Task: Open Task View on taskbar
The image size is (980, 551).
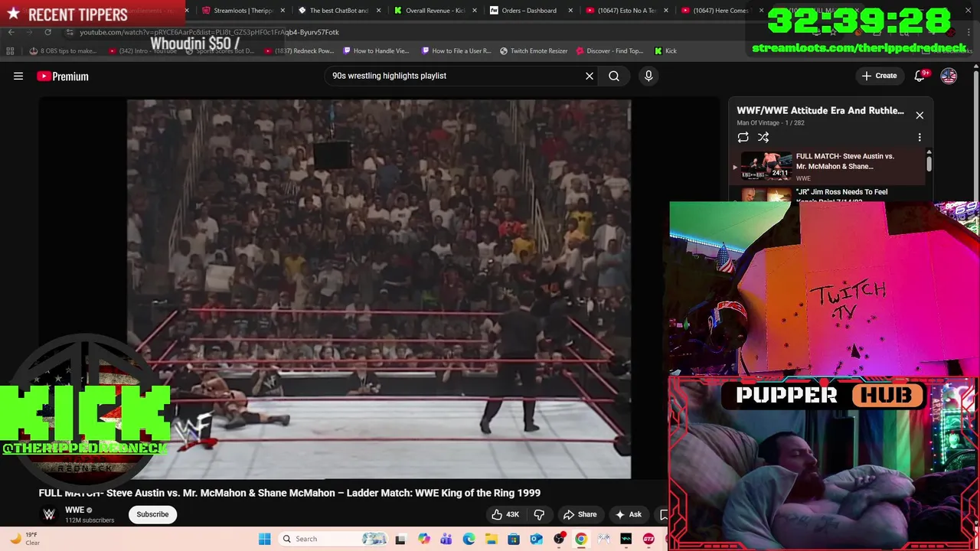Action: point(400,539)
